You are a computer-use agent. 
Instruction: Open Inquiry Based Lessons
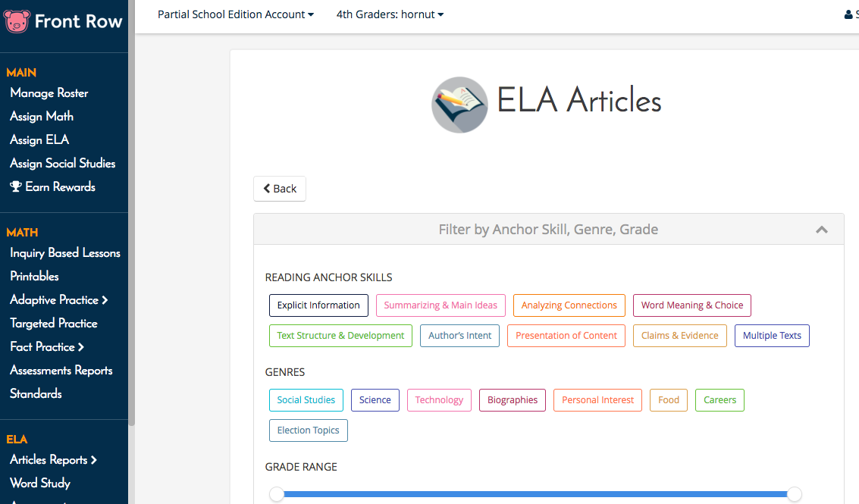64,253
